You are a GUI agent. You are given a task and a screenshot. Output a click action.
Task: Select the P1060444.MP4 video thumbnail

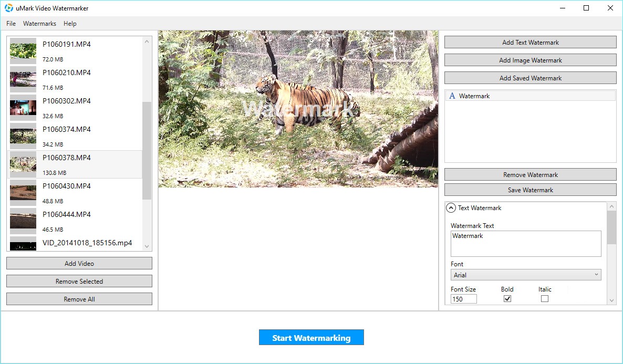click(23, 221)
